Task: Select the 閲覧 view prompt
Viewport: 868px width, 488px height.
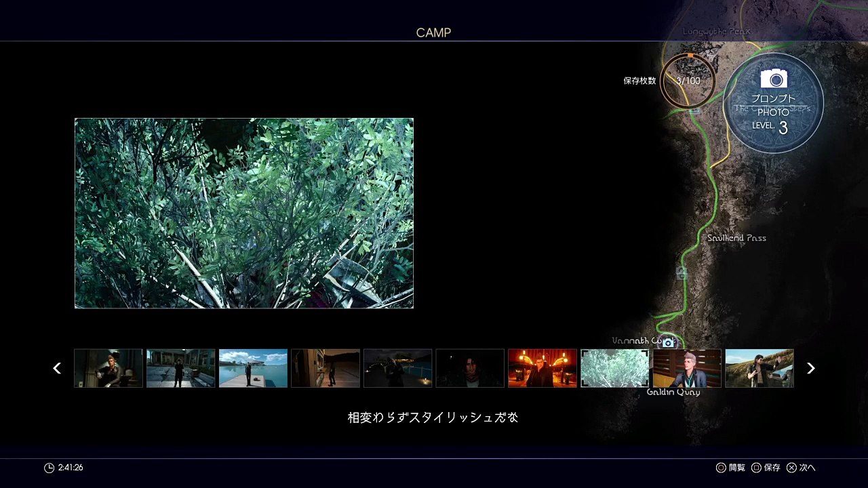Action: pyautogui.click(x=731, y=468)
